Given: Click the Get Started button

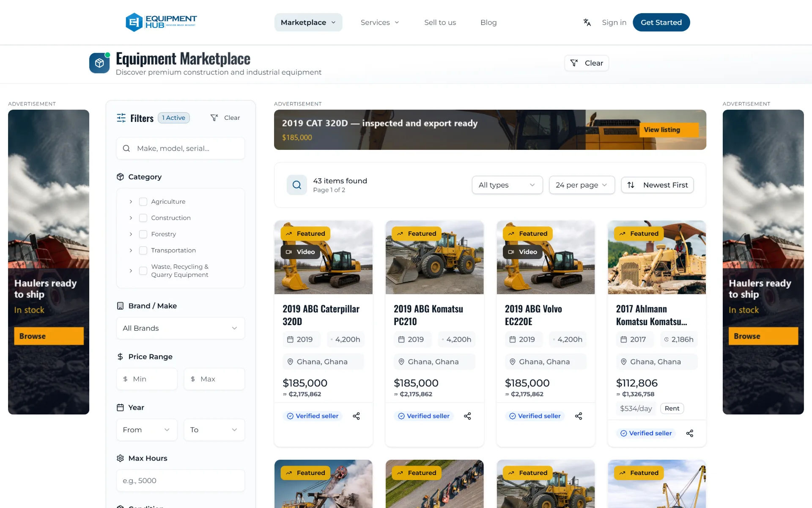Looking at the screenshot, I should [x=661, y=22].
